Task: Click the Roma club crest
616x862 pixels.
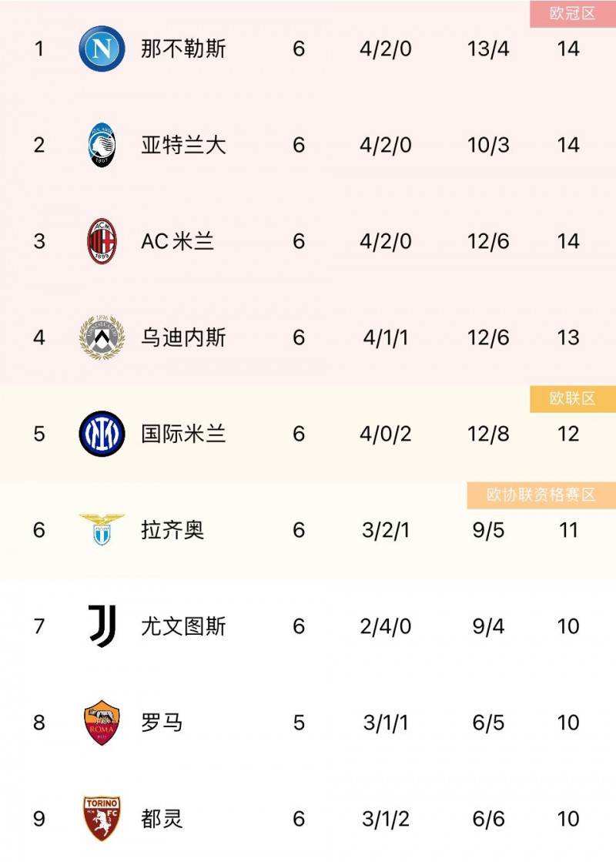Action: click(102, 723)
